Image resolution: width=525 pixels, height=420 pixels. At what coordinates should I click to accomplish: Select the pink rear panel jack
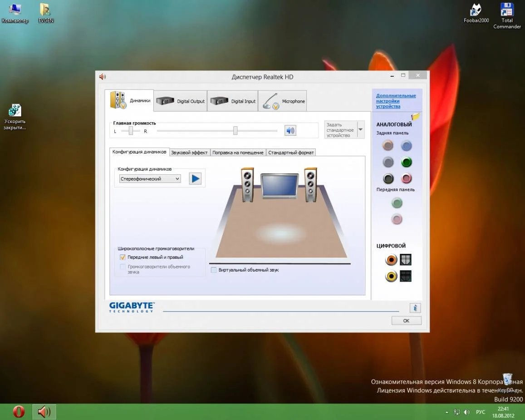coord(406,178)
